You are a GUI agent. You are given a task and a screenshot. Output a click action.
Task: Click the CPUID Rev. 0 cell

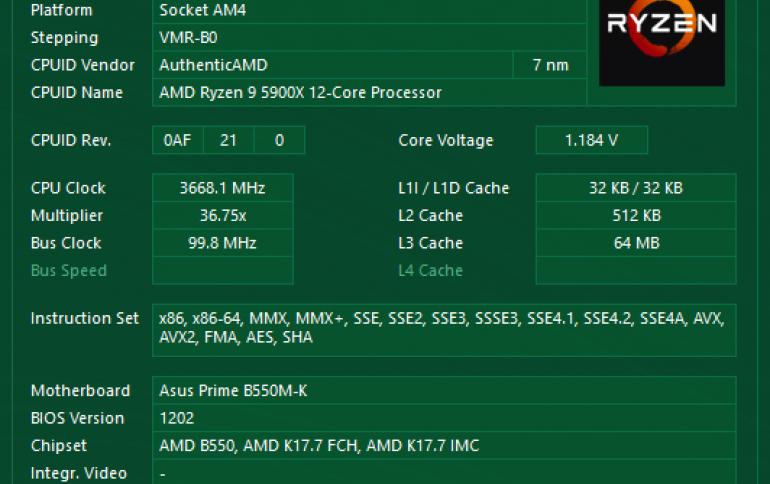click(x=279, y=140)
